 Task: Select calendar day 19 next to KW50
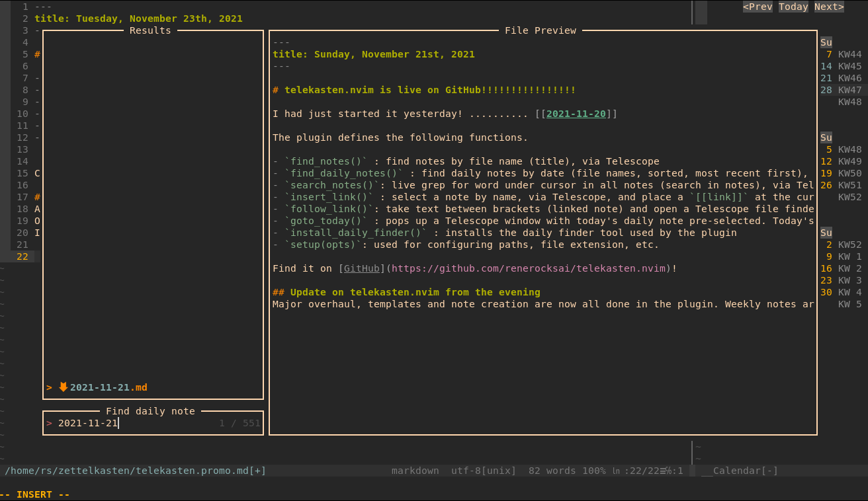tap(826, 173)
